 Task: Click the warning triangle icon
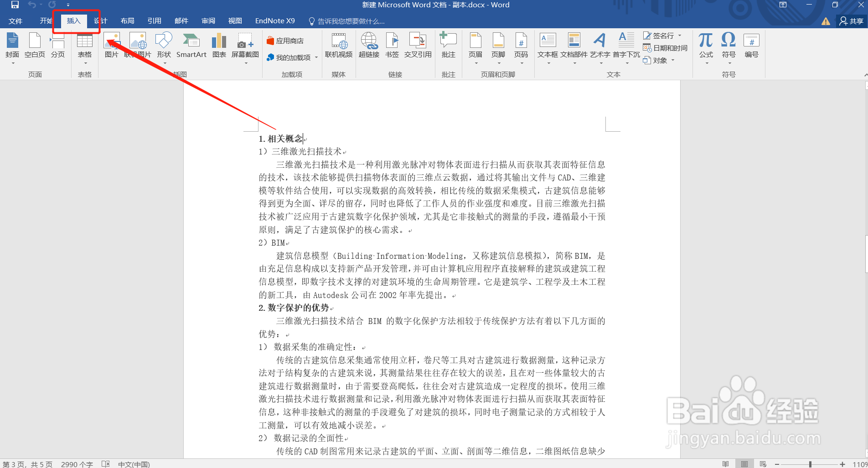pos(826,21)
